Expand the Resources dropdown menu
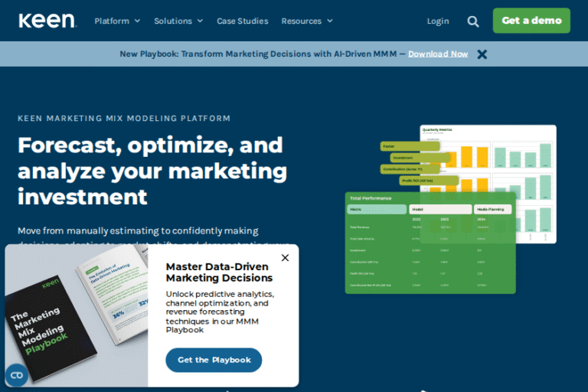Screen dimensions: 588x392 click(306, 21)
